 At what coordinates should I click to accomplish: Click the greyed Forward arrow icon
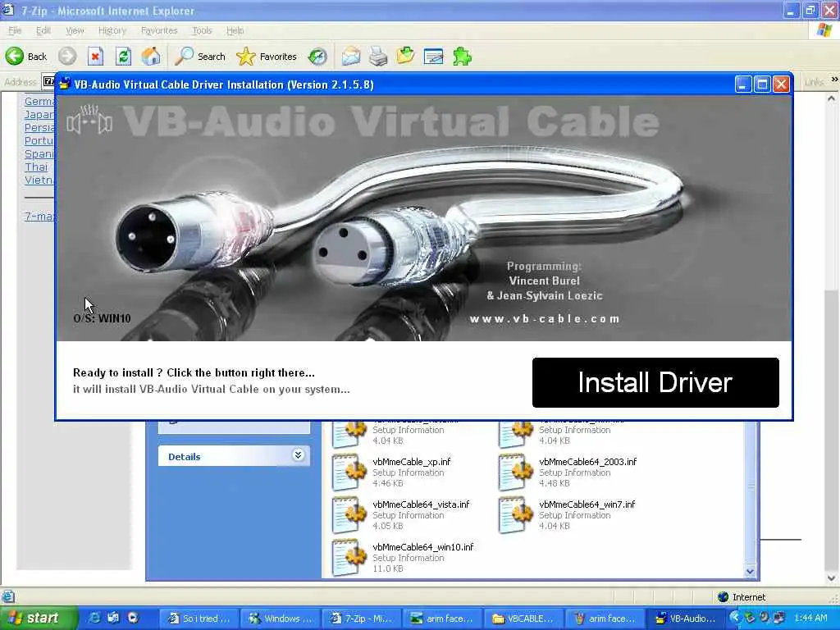point(67,57)
